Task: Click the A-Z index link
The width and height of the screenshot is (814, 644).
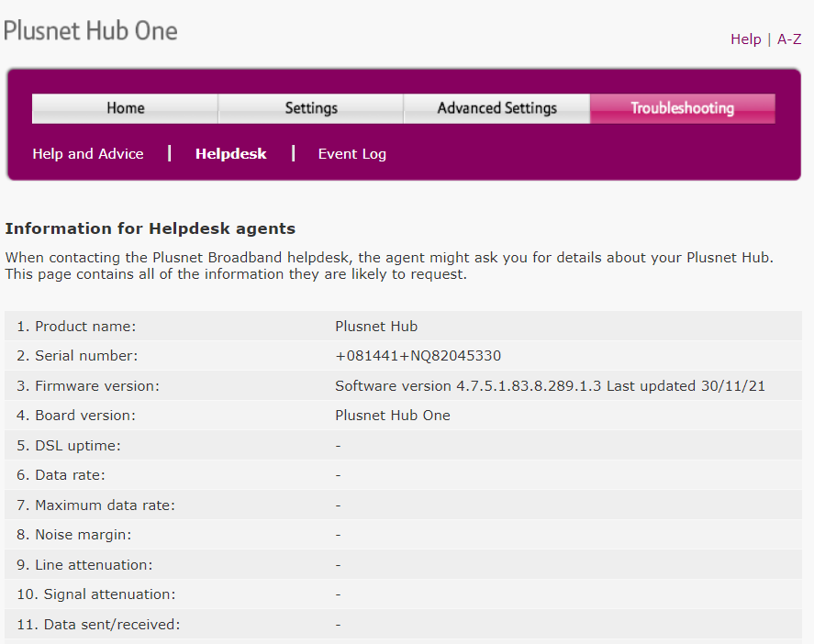Action: 788,39
